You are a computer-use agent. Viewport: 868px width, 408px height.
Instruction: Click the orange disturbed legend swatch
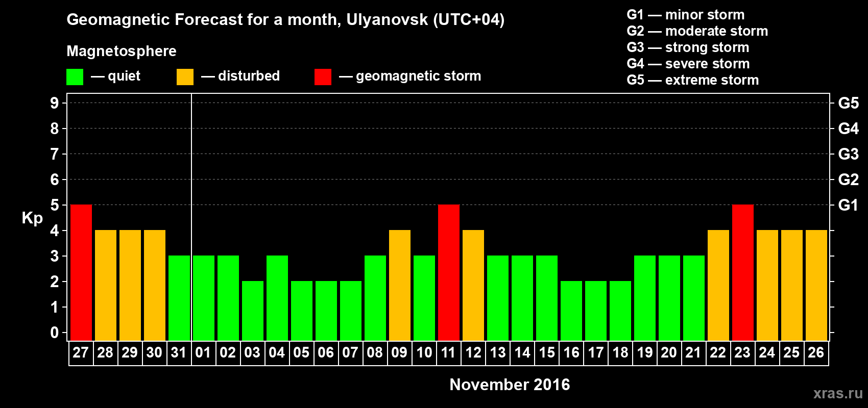click(185, 77)
